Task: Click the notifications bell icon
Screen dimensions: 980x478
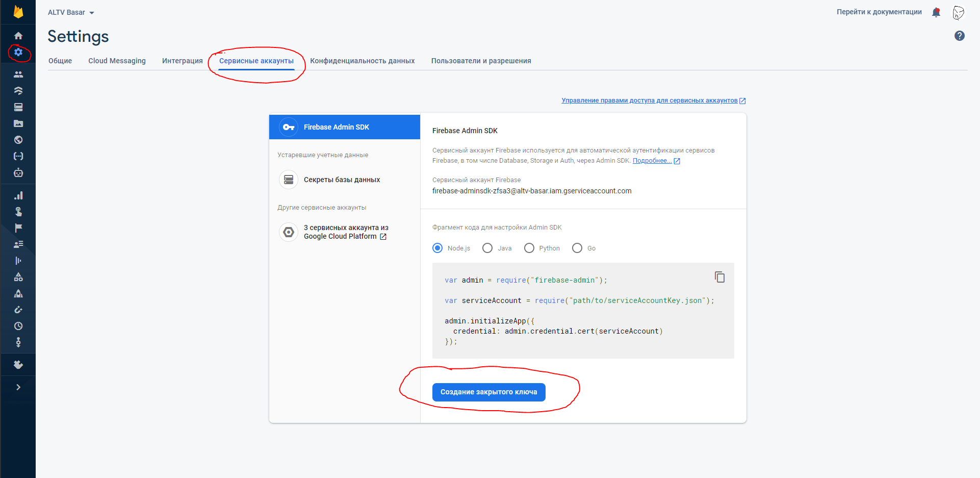Action: [936, 12]
